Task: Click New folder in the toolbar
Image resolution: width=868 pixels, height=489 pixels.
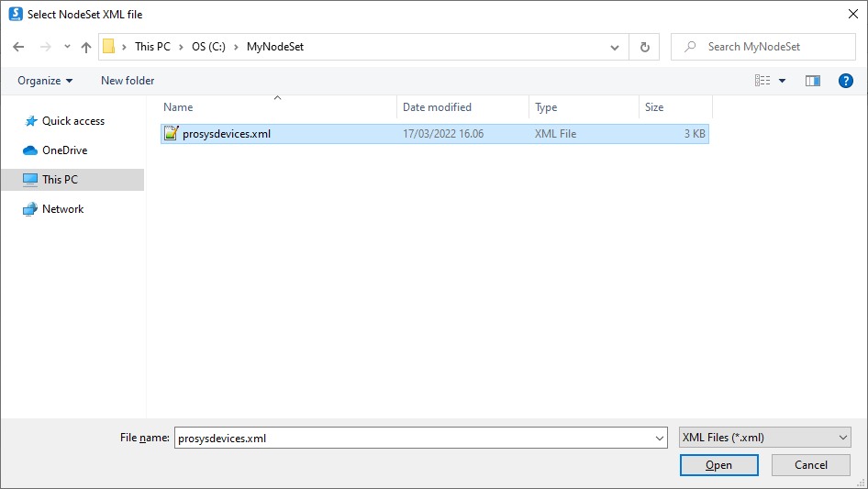Action: coord(128,81)
